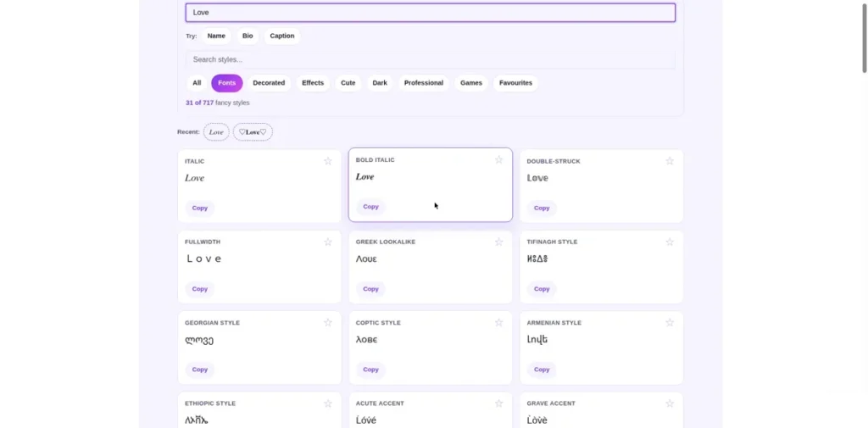The height and width of the screenshot is (428, 868).
Task: Favourite the Greek Lookalike style
Action: [498, 242]
